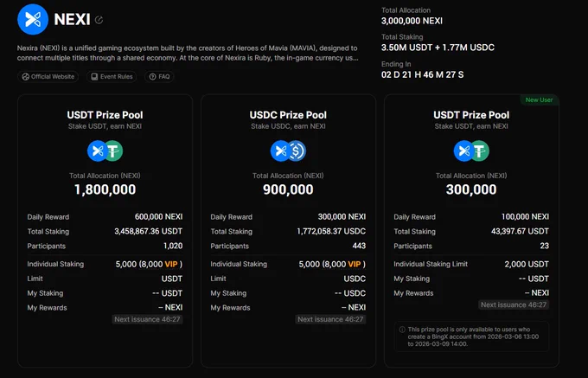Click the BingX account eligibility notice

point(472,336)
